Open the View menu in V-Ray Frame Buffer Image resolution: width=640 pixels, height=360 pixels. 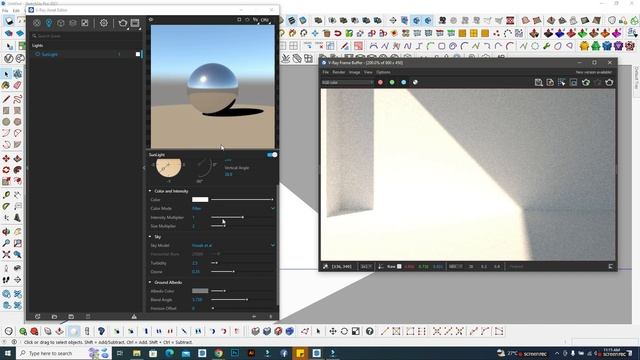point(368,72)
